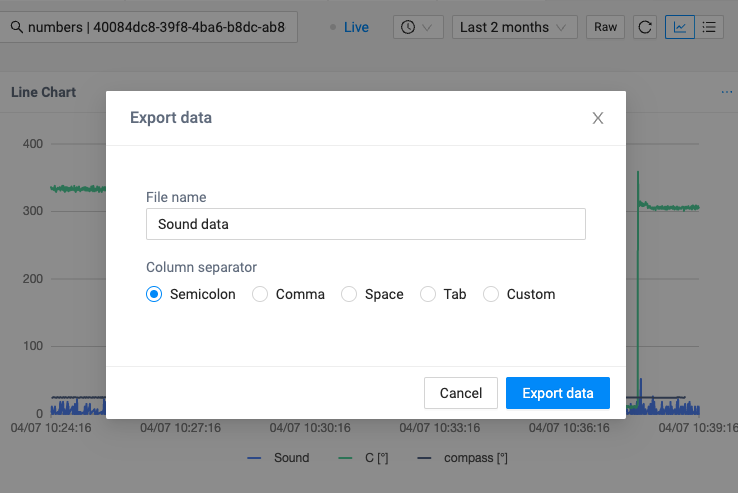Click the 100 y-axis label

[32, 346]
